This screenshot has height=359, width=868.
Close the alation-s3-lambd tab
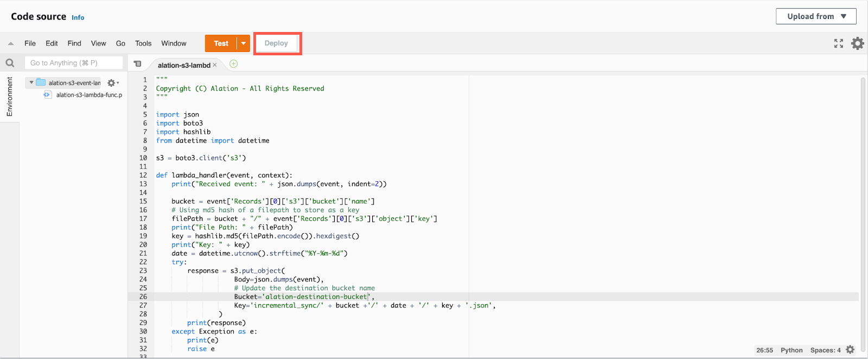click(215, 65)
